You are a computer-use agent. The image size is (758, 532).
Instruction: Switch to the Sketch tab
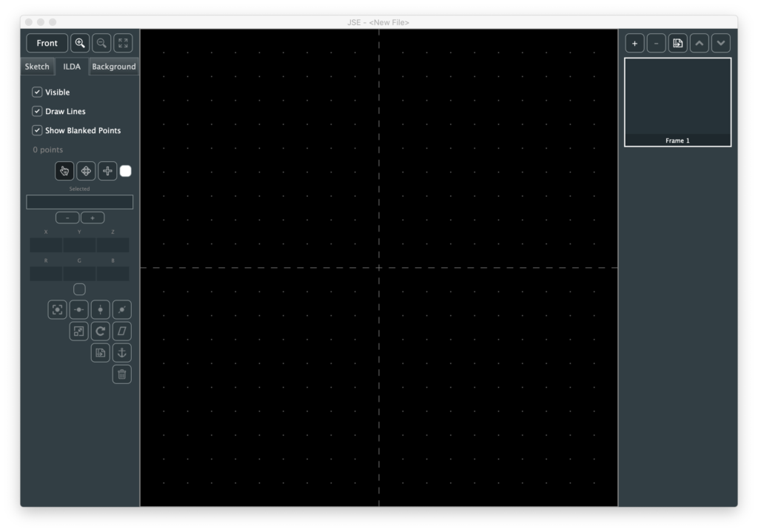(x=37, y=67)
